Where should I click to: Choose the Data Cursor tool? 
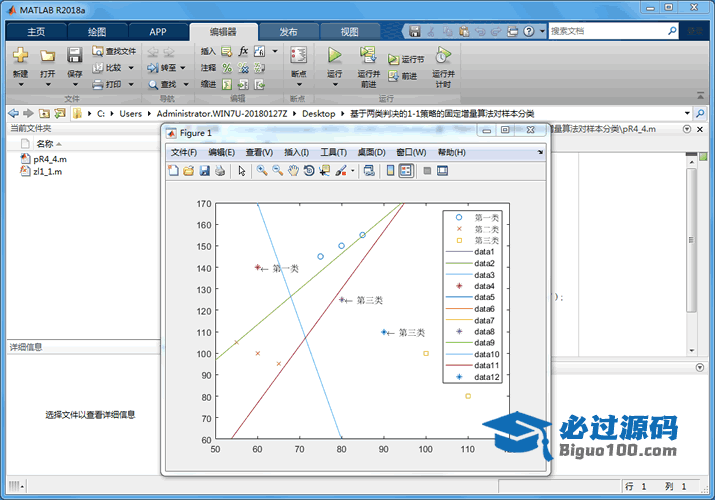[x=326, y=171]
